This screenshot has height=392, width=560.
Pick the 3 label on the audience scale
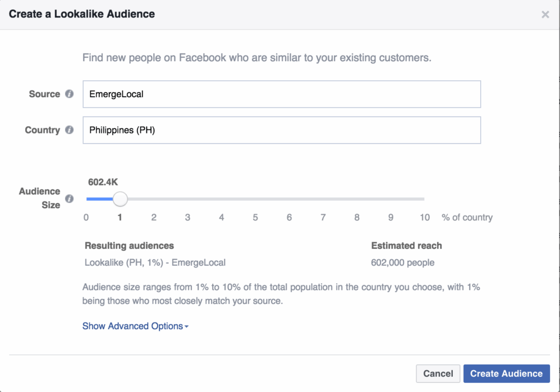pyautogui.click(x=188, y=218)
